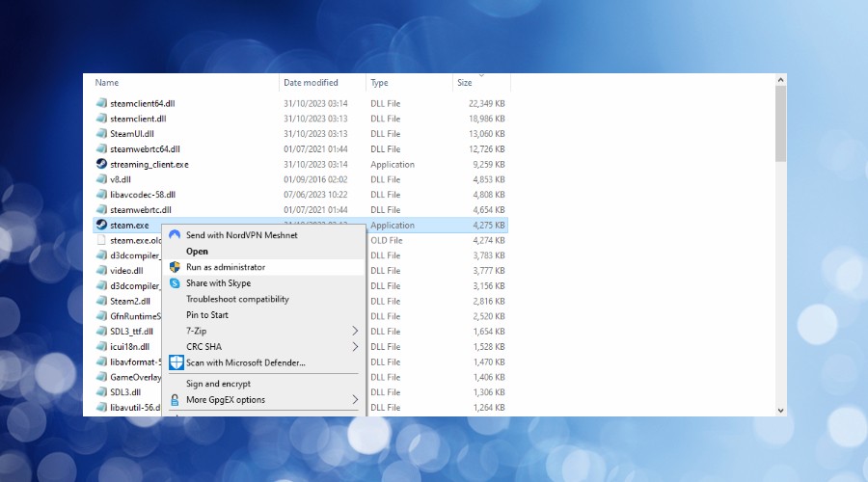Viewport: 868px width, 482px height.
Task: Select Share with Skype
Action: pos(219,282)
